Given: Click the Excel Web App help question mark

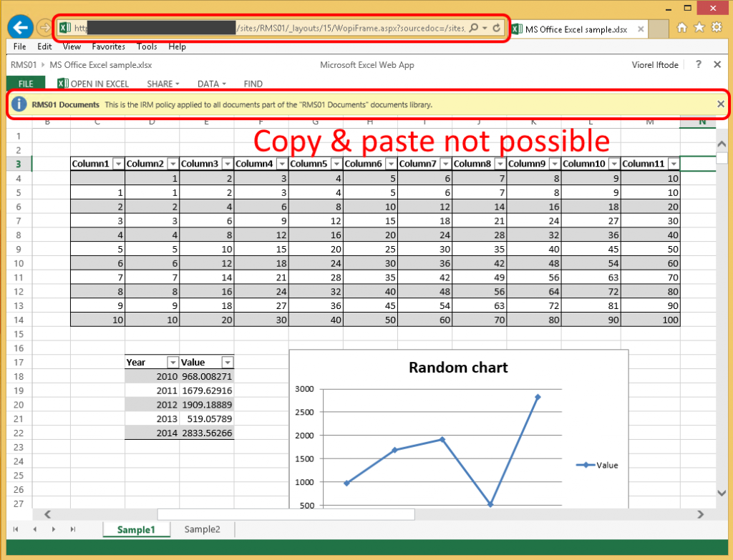Looking at the screenshot, I should coord(698,64).
